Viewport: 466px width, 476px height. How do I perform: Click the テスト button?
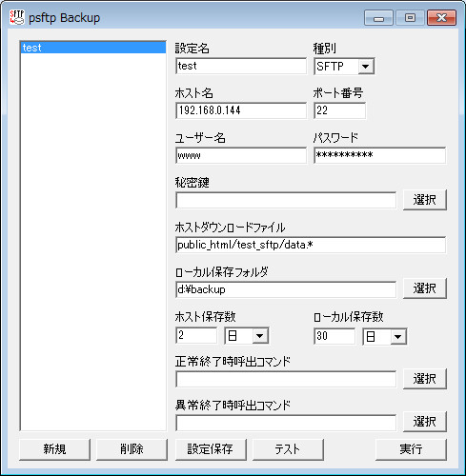pos(288,449)
